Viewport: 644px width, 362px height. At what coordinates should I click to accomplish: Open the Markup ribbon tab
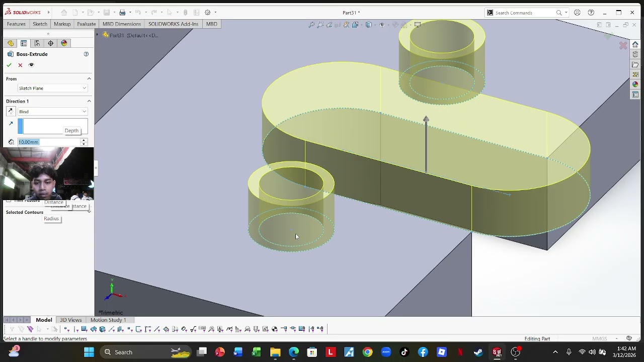point(62,24)
